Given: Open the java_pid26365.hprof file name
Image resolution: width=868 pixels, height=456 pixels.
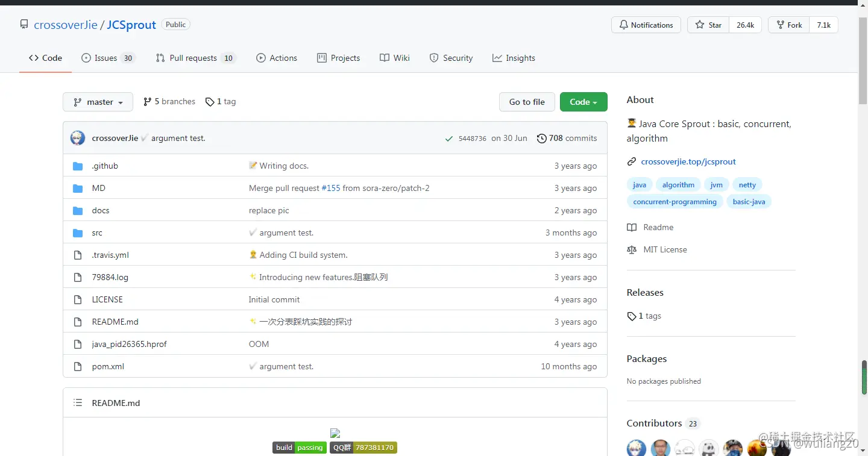Looking at the screenshot, I should [x=129, y=344].
